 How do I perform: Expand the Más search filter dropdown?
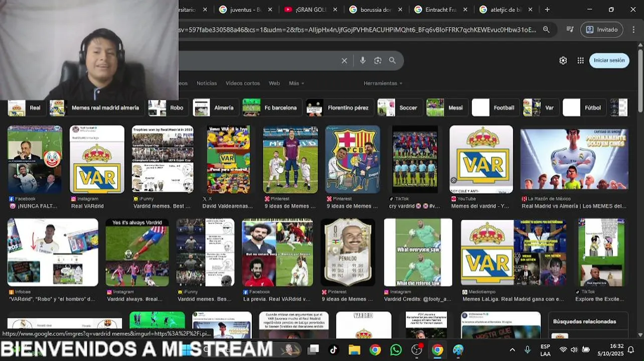(296, 83)
